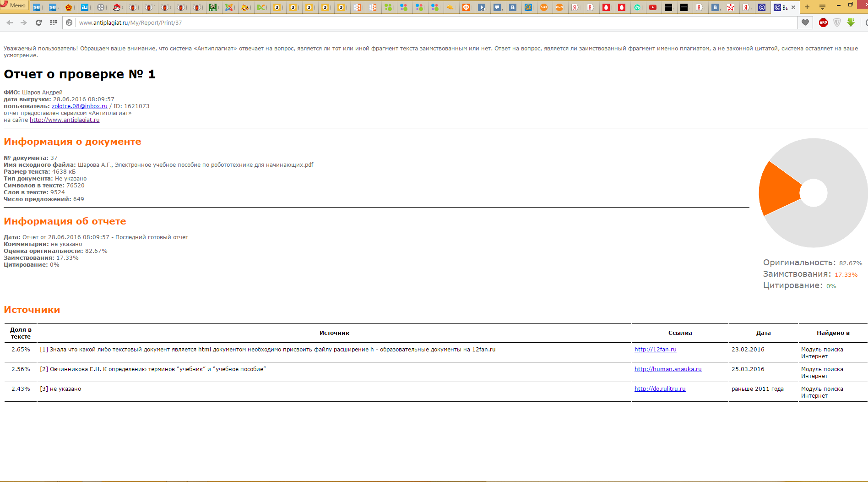This screenshot has width=868, height=482.
Task: Follow the http://12fan.ru source link
Action: [x=655, y=350]
